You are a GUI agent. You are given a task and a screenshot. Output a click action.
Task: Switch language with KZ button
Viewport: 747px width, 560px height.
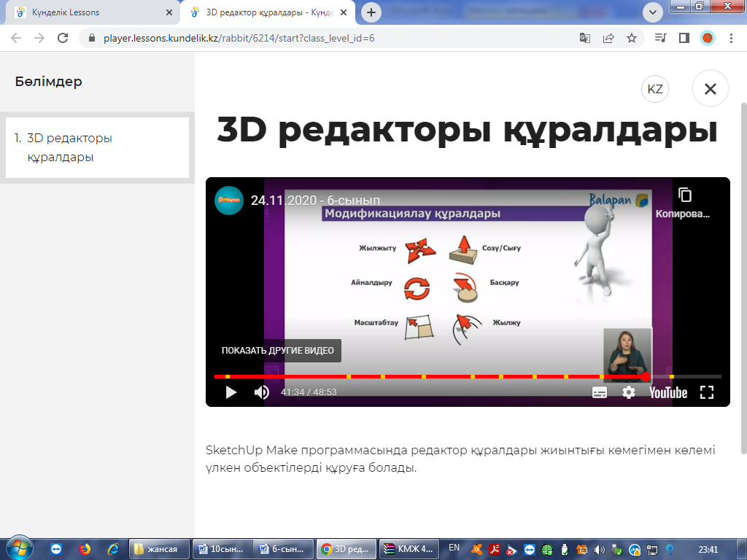(x=655, y=89)
